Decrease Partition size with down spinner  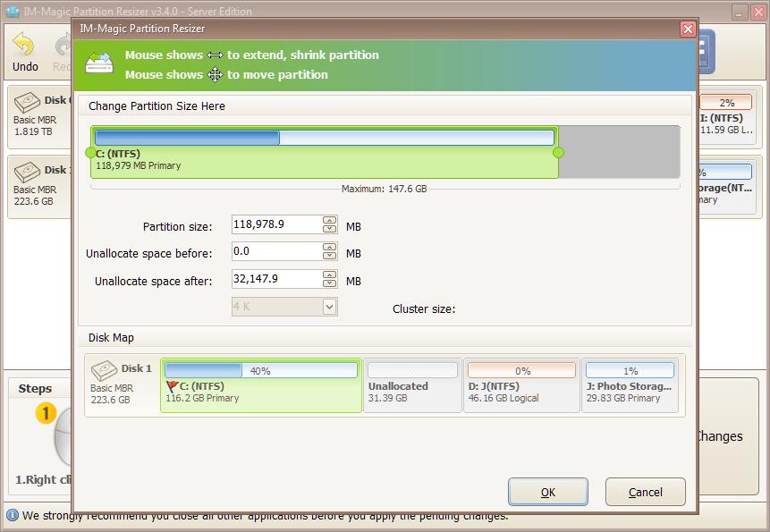click(329, 229)
